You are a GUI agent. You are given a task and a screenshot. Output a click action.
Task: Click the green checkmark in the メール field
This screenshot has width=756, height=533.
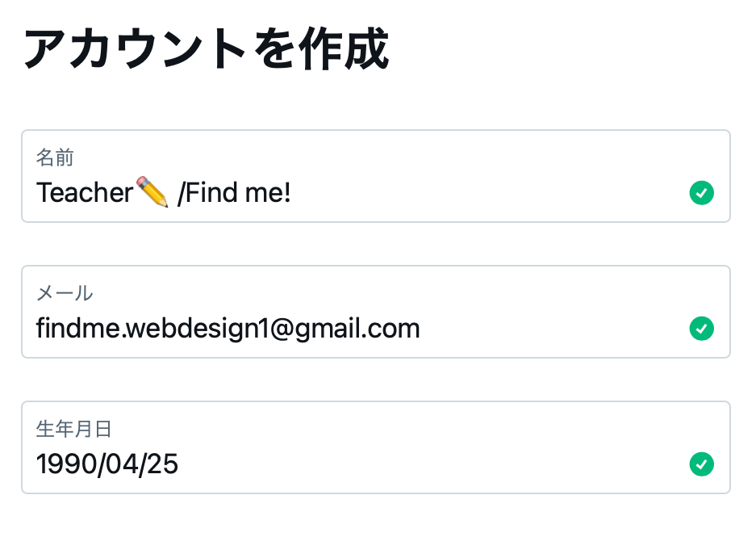point(701,329)
